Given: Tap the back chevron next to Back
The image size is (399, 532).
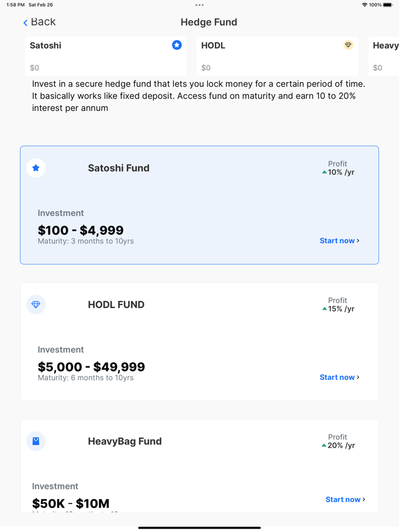Looking at the screenshot, I should pos(25,22).
